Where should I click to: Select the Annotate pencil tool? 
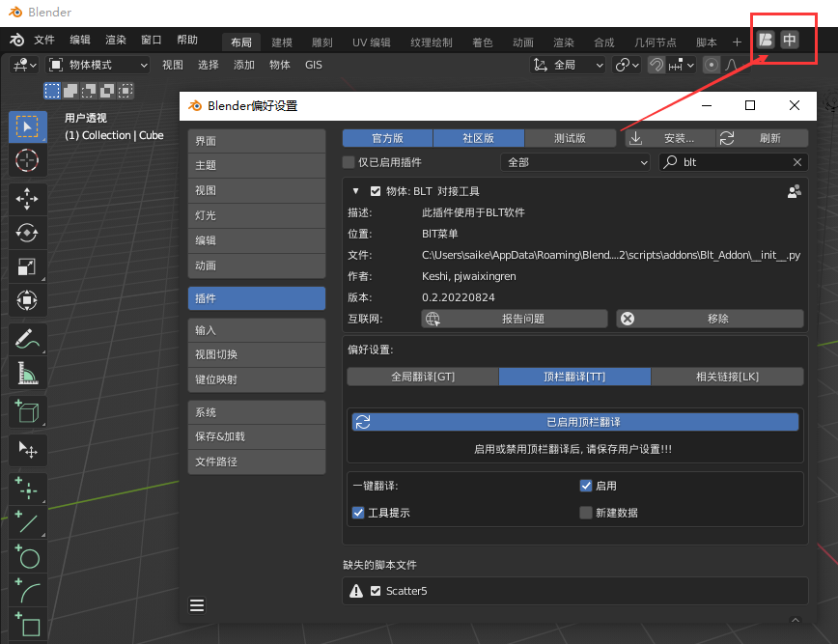point(27,338)
